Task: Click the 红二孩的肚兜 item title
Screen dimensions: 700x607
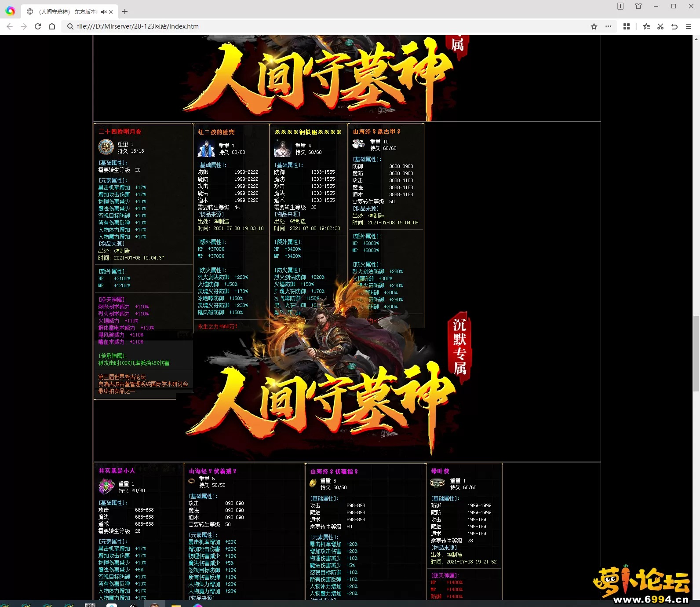Action: pyautogui.click(x=216, y=132)
